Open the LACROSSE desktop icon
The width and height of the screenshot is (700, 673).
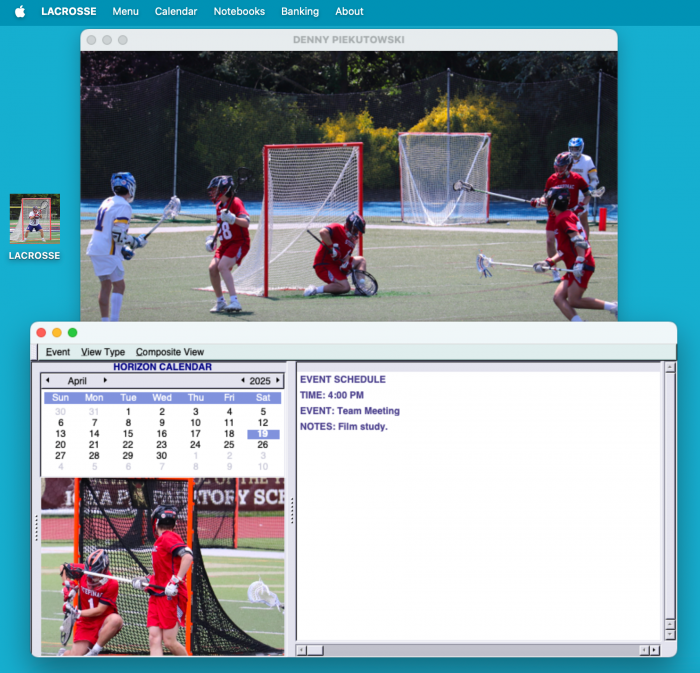click(x=34, y=219)
